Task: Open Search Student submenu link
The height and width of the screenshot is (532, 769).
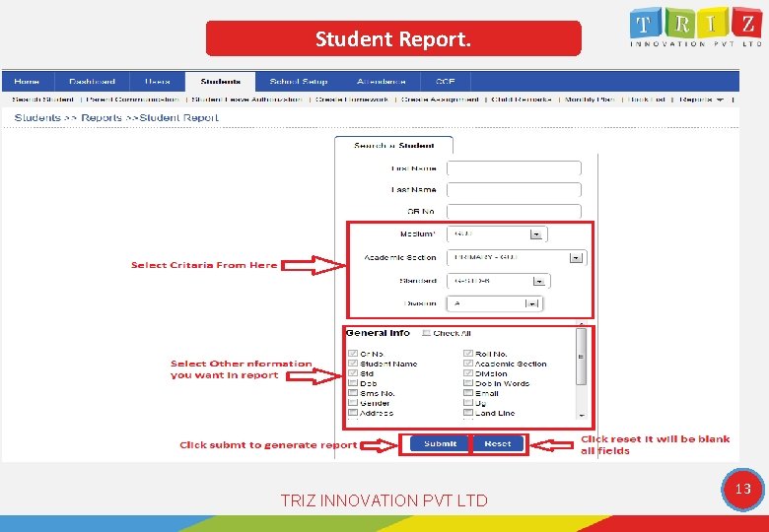Action: 42,100
